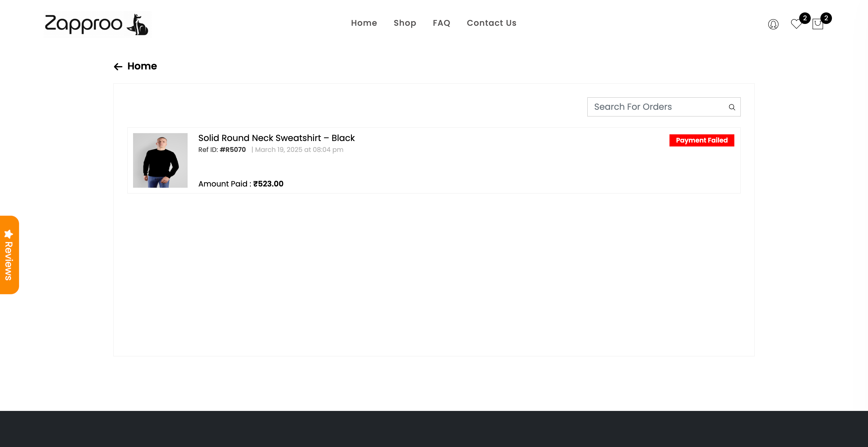Open the Shop menu item

[405, 23]
